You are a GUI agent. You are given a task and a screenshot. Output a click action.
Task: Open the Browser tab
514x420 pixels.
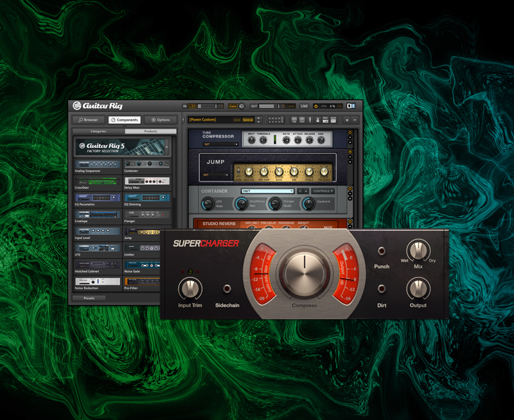pyautogui.click(x=89, y=120)
